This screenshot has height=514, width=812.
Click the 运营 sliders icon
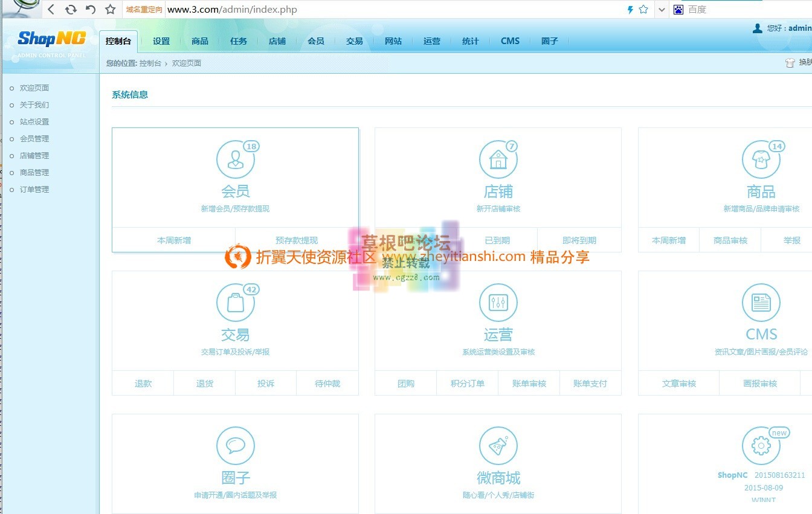[498, 301]
